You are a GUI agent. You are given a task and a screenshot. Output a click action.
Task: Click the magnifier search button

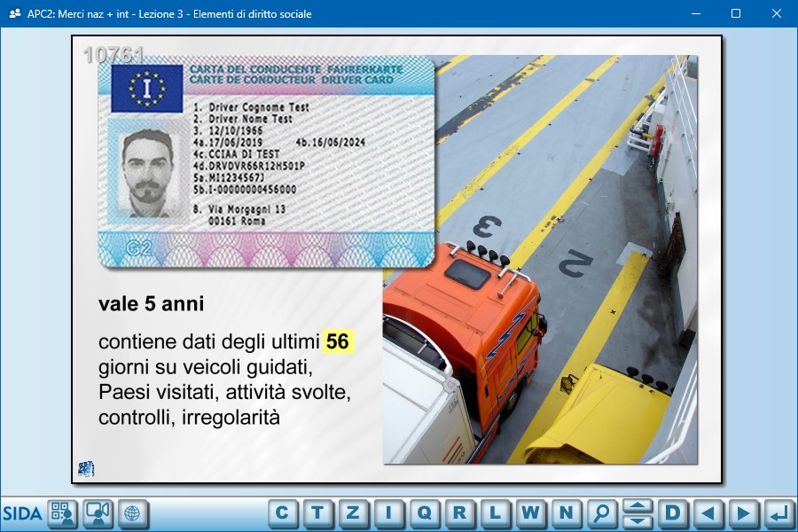click(602, 512)
